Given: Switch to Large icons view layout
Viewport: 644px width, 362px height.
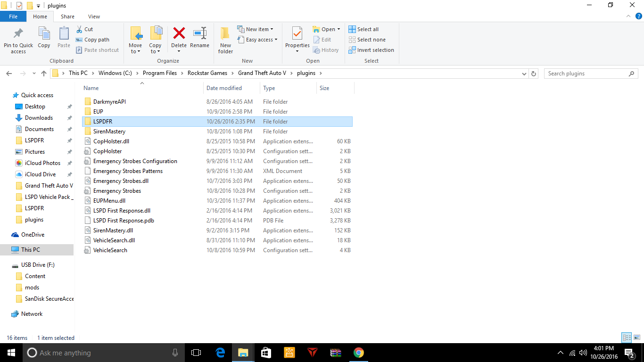Looking at the screenshot, I should pyautogui.click(x=636, y=337).
